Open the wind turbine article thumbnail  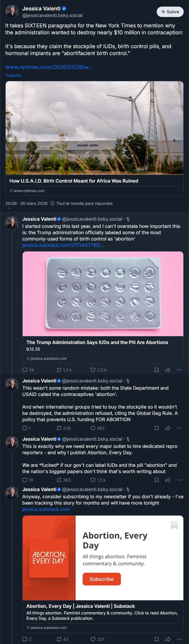[94, 128]
